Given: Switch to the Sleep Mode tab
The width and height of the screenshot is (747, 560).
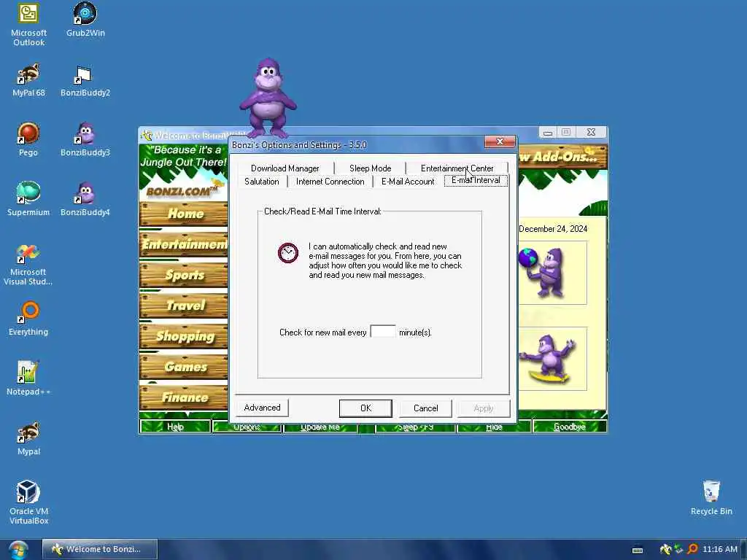Looking at the screenshot, I should point(370,168).
